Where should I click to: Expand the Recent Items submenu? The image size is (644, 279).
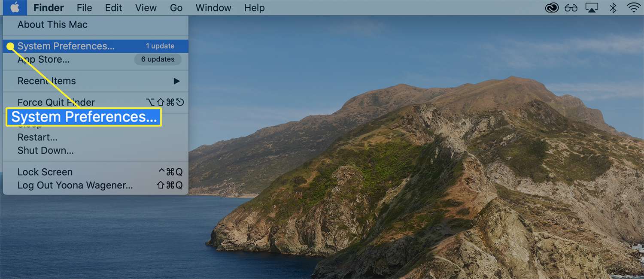pyautogui.click(x=95, y=81)
